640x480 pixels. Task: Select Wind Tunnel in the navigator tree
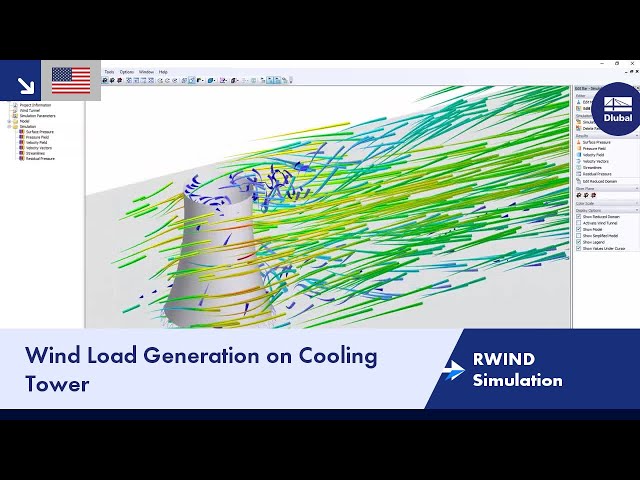[30, 110]
